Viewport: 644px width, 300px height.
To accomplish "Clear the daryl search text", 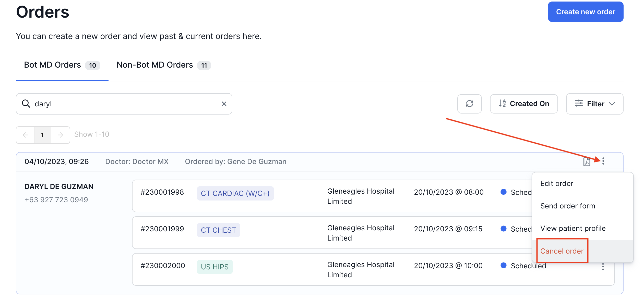I will click(224, 104).
